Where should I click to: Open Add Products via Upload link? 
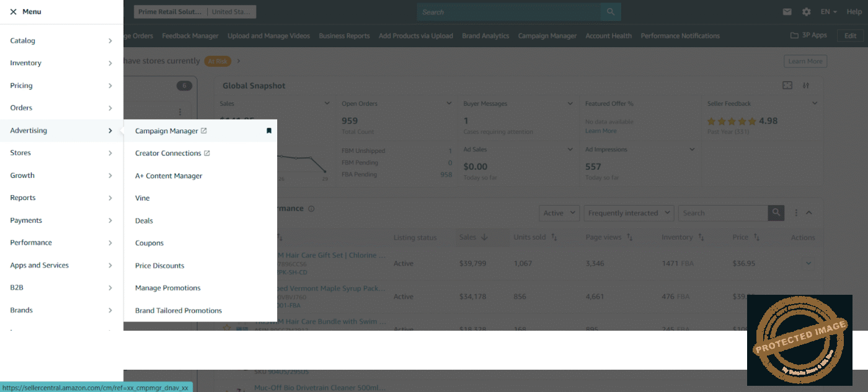pyautogui.click(x=415, y=36)
